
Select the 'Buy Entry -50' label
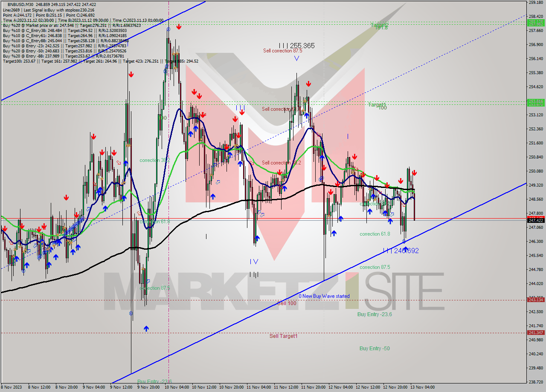click(375, 349)
